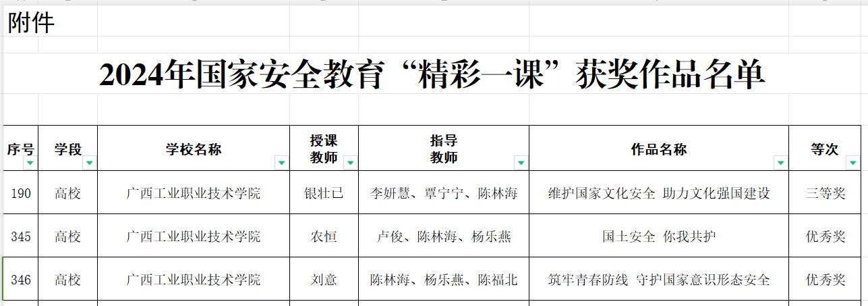Open the 学段 column filter dropdown
The image size is (868, 306).
point(90,163)
